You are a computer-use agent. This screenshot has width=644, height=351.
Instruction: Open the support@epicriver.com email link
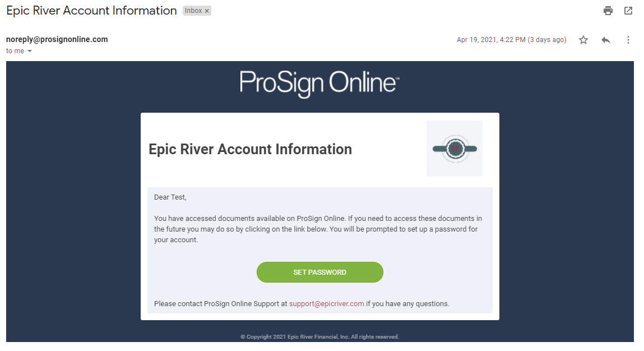pos(327,304)
